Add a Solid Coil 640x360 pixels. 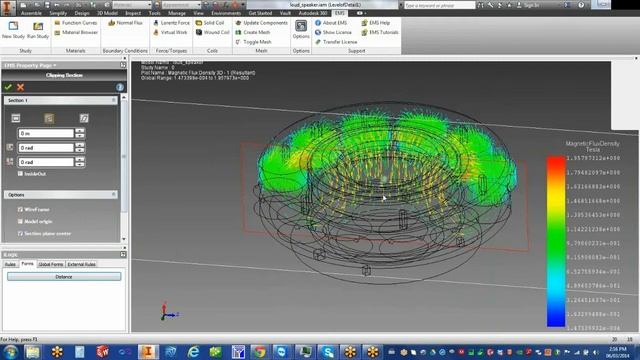(210, 23)
